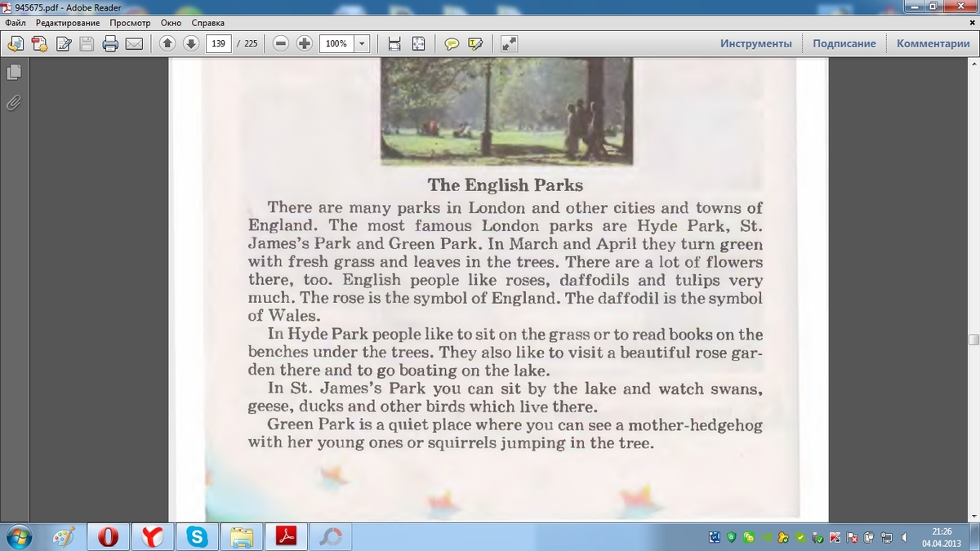This screenshot has height=551, width=980.
Task: Select the highlight text tool
Action: pos(474,44)
